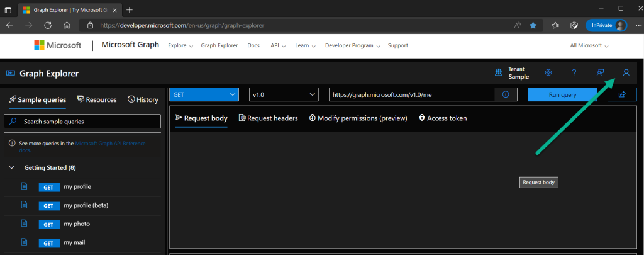Image resolution: width=644 pixels, height=255 pixels.
Task: Open the Graph Explorer settings gear
Action: (x=548, y=73)
